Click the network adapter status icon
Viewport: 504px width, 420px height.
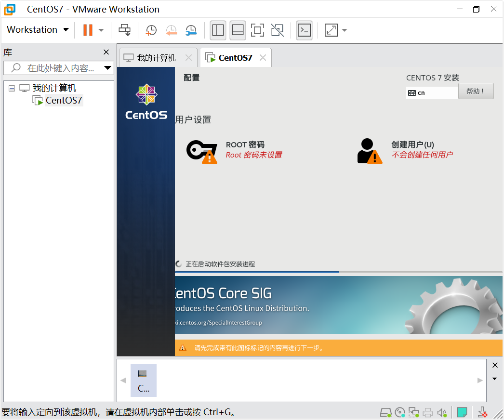[414, 412]
